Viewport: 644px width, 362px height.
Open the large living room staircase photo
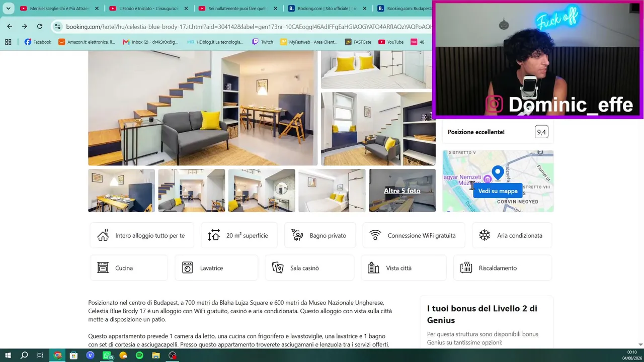tap(203, 108)
